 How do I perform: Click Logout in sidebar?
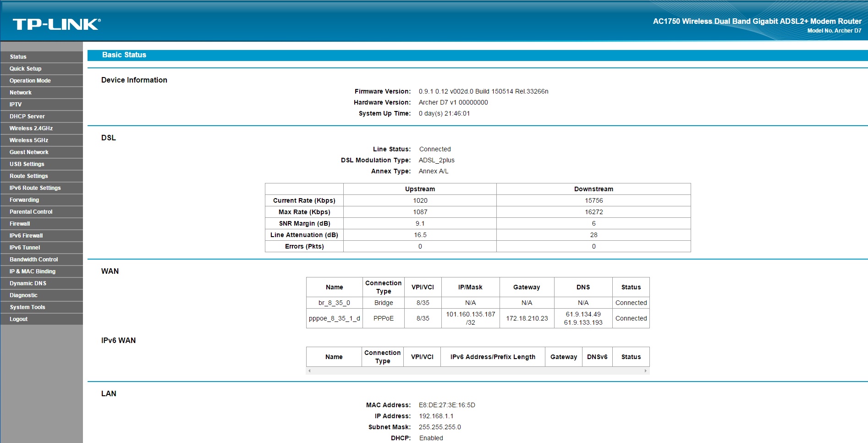42,319
